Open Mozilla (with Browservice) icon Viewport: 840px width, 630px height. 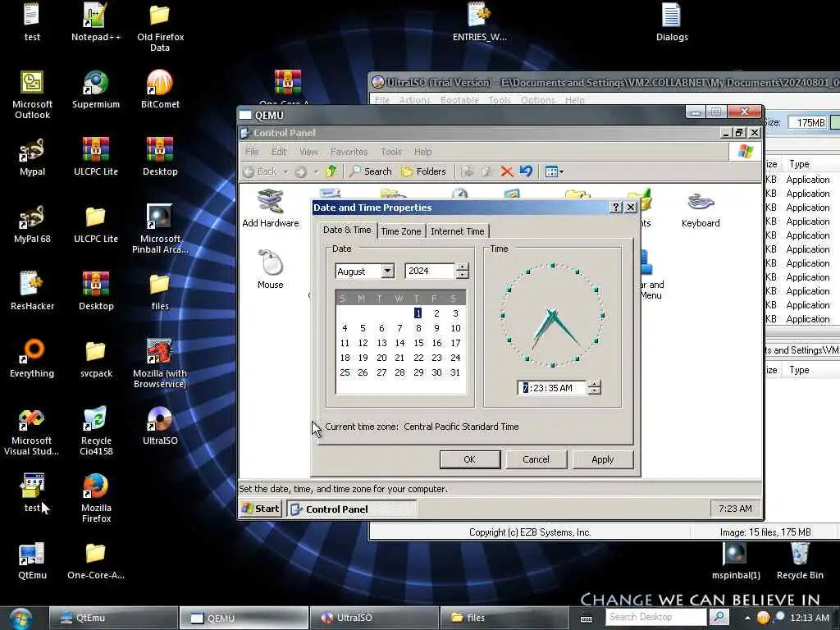point(160,363)
